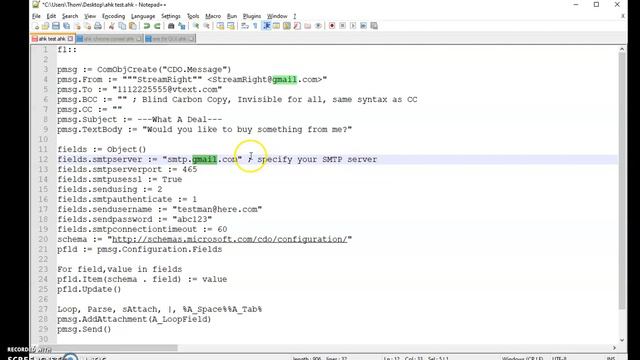Click line number 23 in margin

(43, 269)
